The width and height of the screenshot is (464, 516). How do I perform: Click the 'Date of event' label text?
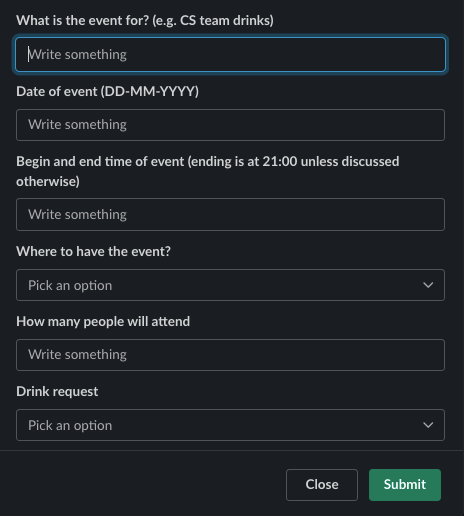click(x=57, y=91)
